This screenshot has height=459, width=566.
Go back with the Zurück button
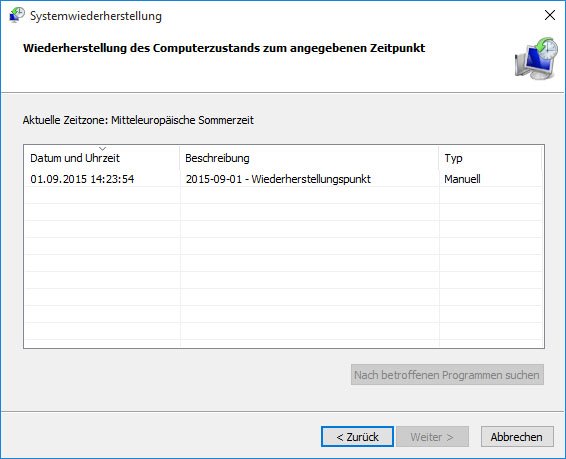[x=357, y=437]
